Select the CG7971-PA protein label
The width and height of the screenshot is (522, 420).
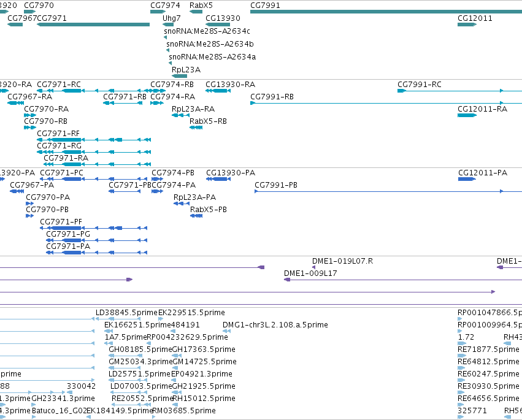68,246
